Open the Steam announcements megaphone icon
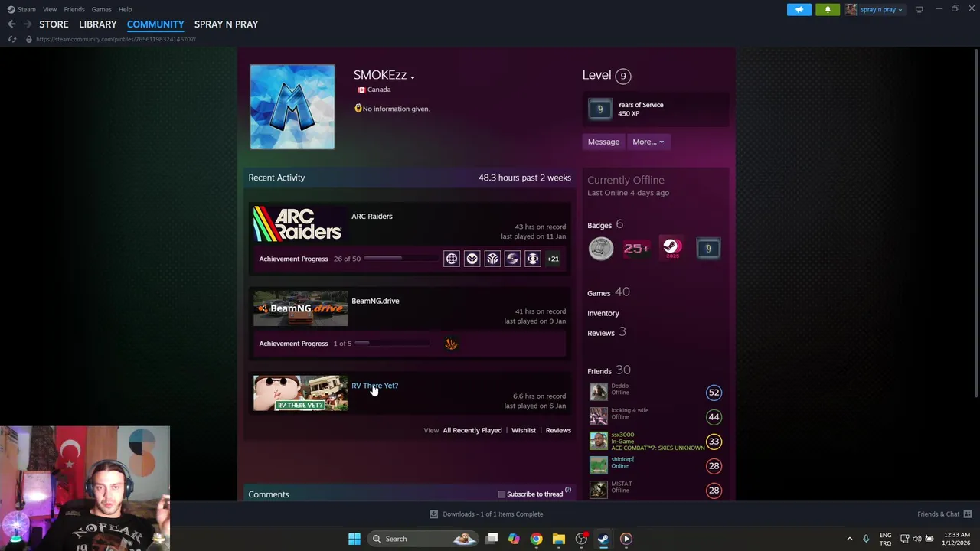Screen dimensions: 980x551 coord(799,9)
